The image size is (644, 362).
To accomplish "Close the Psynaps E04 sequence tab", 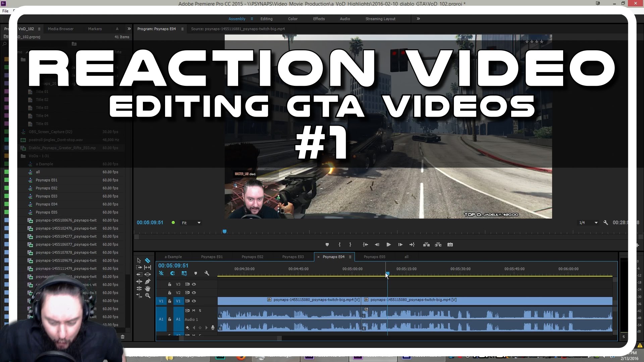I will (x=318, y=257).
